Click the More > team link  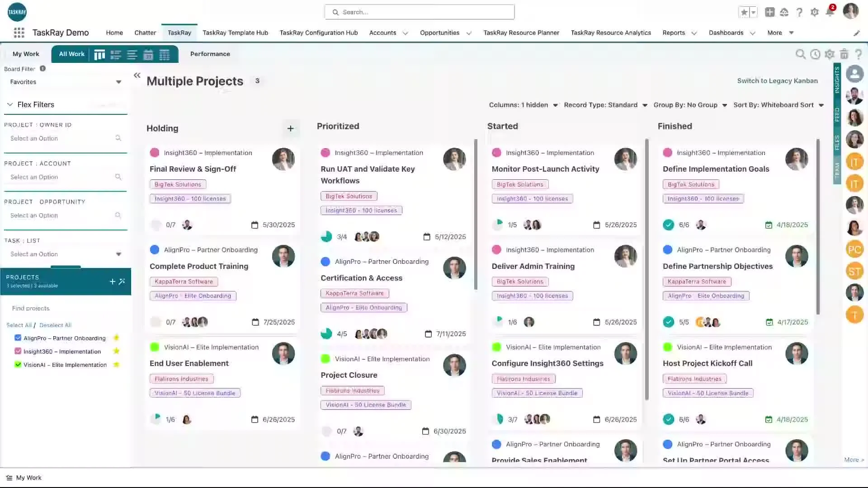[854, 460]
